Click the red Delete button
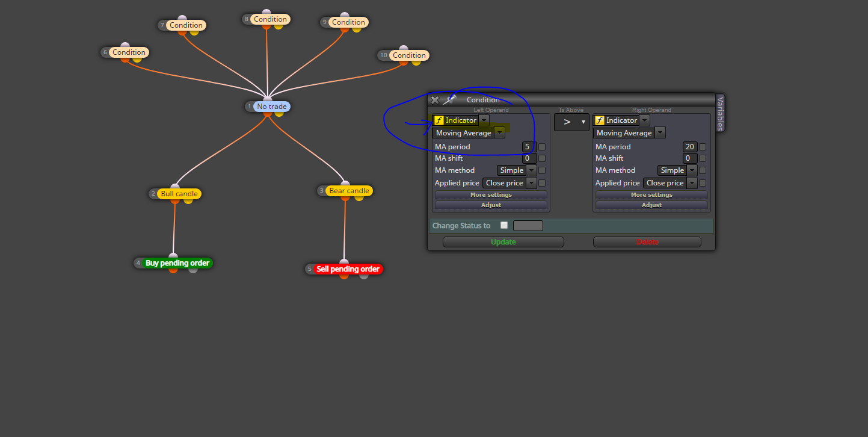 (647, 242)
